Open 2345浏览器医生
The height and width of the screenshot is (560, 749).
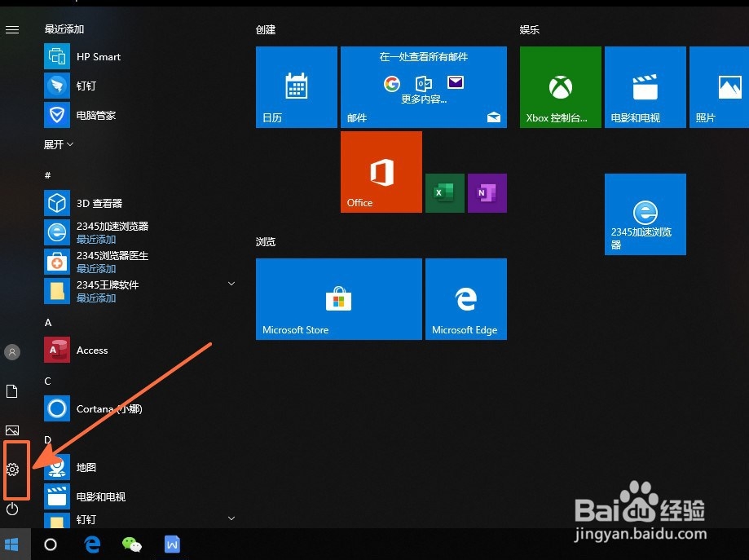click(139, 262)
